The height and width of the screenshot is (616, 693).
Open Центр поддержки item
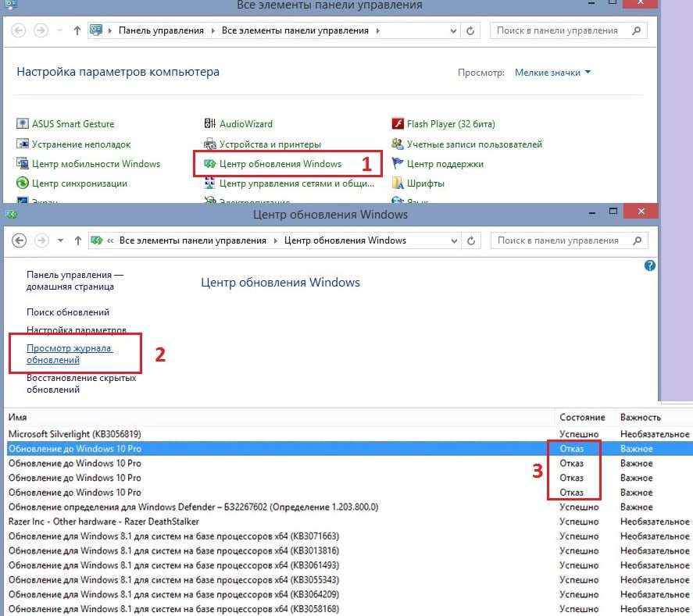pos(438,164)
